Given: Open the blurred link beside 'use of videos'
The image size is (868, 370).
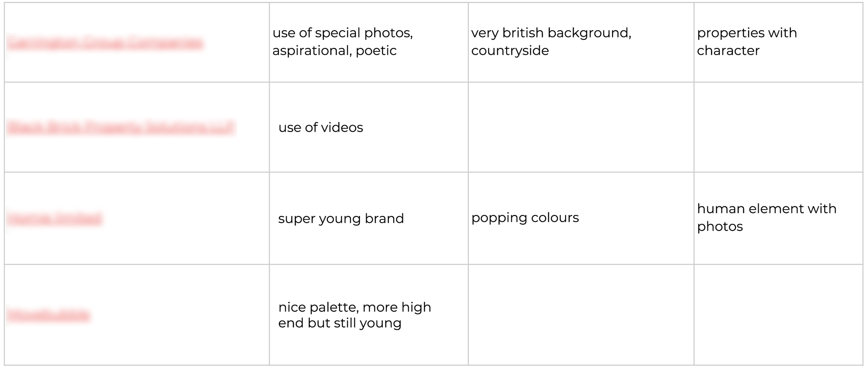Looking at the screenshot, I should [x=121, y=127].
